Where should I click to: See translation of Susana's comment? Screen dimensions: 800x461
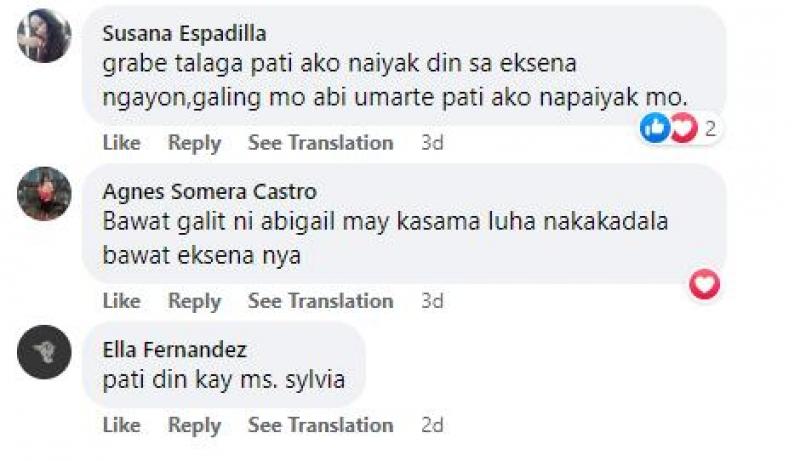320,143
